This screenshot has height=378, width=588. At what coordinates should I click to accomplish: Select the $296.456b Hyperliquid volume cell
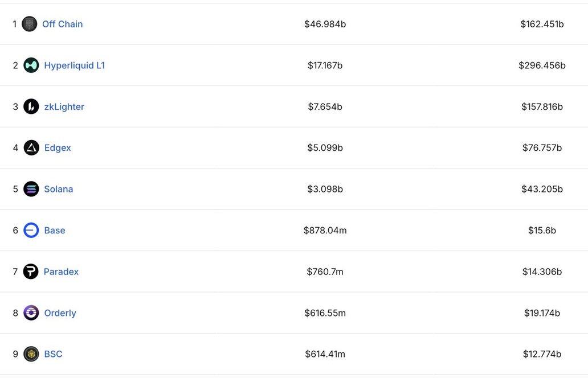542,65
